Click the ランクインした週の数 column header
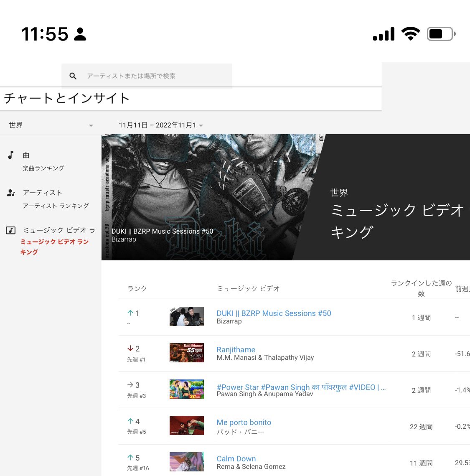Viewport: 470px width, 476px height. point(421,288)
